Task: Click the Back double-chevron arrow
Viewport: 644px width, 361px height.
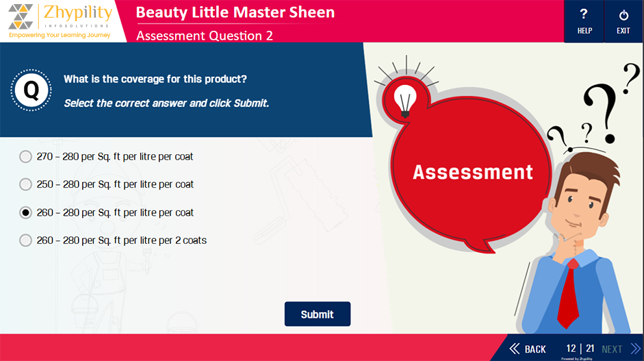Action: click(x=515, y=349)
